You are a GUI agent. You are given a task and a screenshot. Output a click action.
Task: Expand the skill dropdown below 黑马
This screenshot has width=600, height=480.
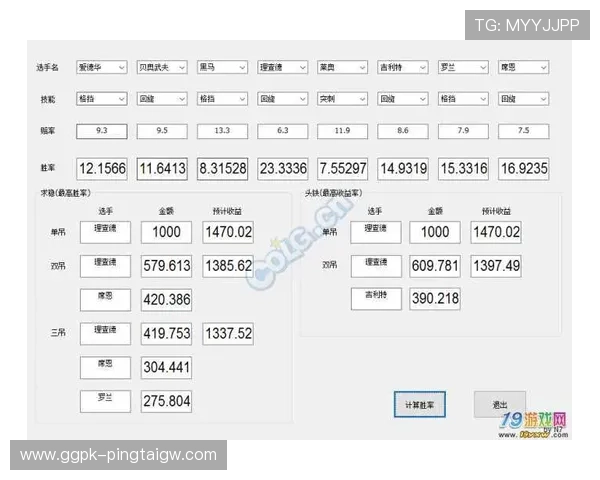point(222,99)
